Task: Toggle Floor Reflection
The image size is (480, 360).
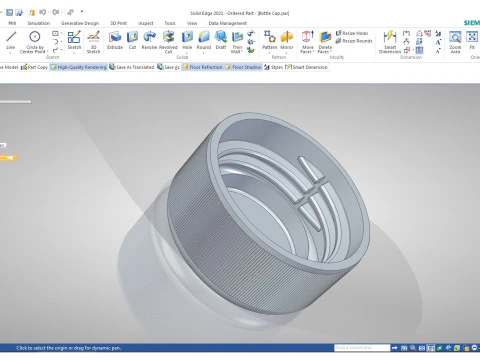Action: tap(202, 67)
